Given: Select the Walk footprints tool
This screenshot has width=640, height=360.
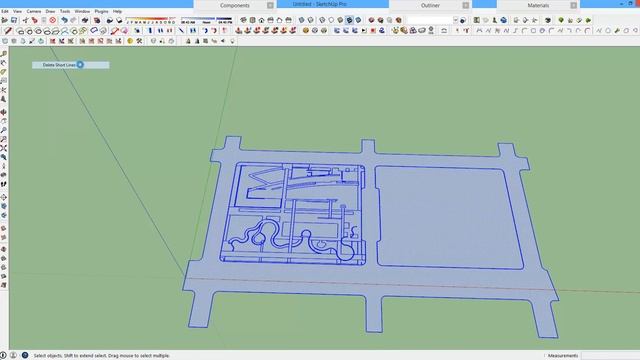Looking at the screenshot, I should click(3, 184).
